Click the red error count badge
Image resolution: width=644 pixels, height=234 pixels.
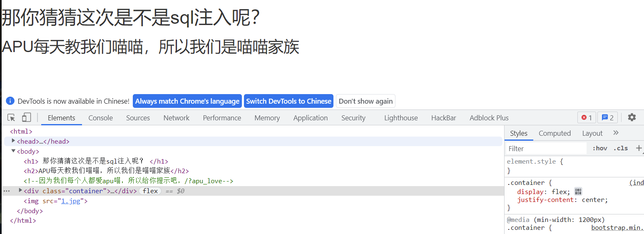click(x=587, y=118)
